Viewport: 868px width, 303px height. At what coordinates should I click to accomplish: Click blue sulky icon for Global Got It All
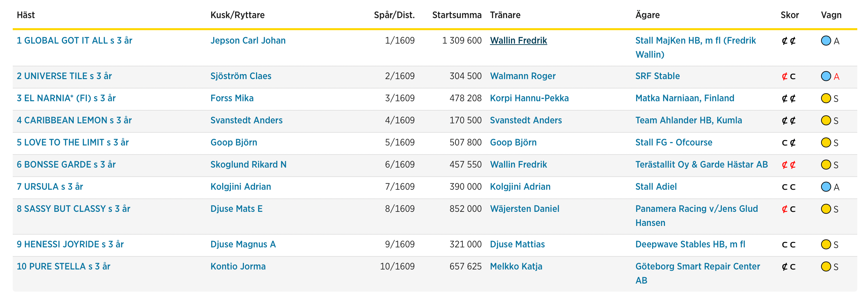tap(826, 41)
